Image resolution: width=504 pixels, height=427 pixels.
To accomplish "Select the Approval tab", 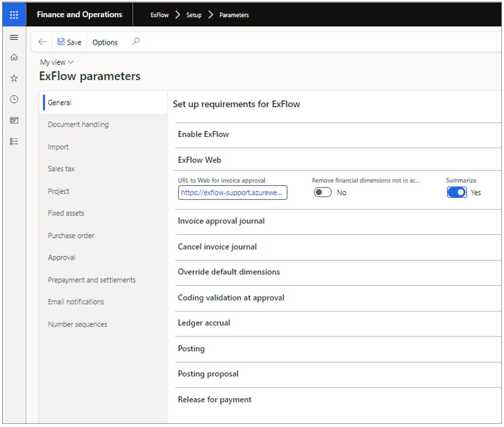I will tap(103, 257).
